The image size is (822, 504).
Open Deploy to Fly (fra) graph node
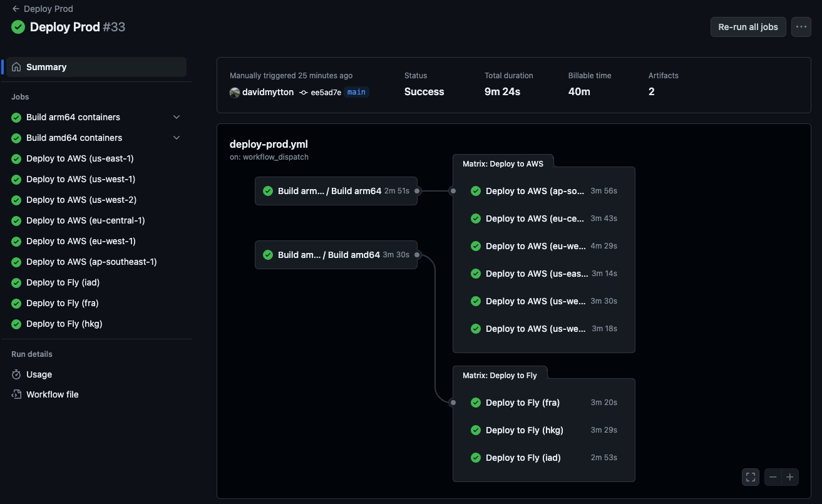544,403
